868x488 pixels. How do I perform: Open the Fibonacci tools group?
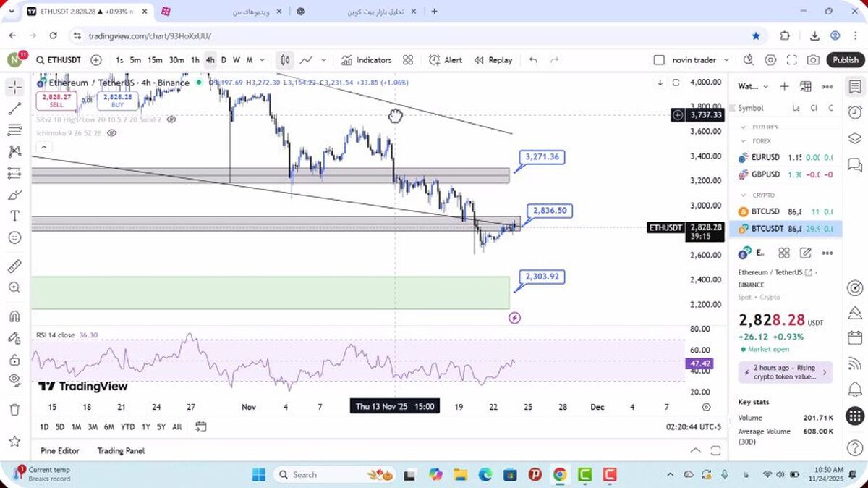click(14, 130)
